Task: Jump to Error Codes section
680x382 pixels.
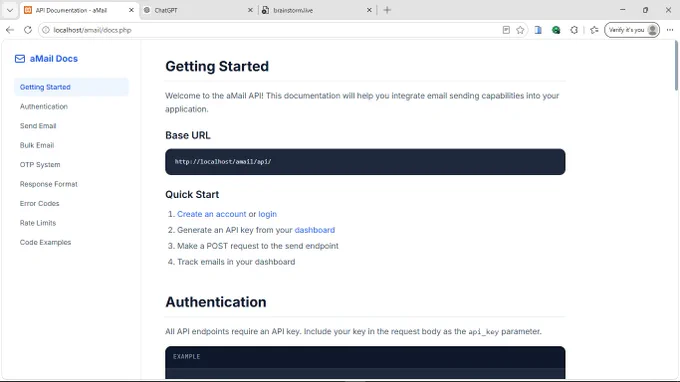Action: (x=39, y=203)
